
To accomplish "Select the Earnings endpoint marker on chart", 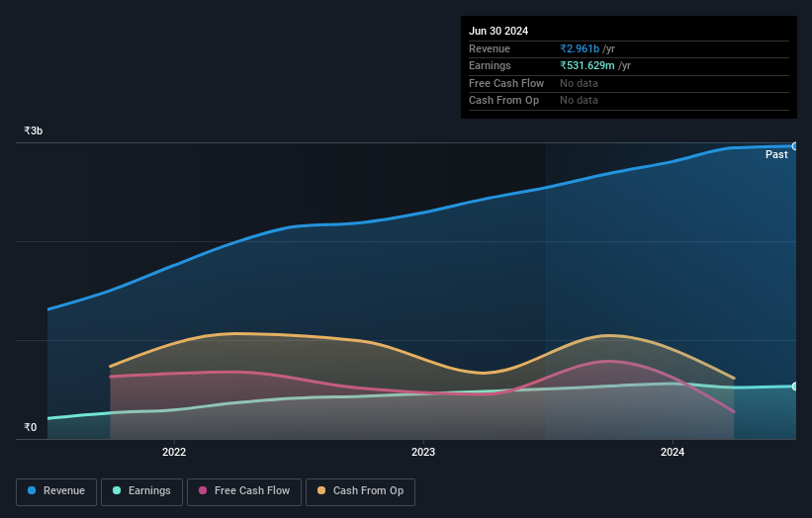I will pos(795,387).
